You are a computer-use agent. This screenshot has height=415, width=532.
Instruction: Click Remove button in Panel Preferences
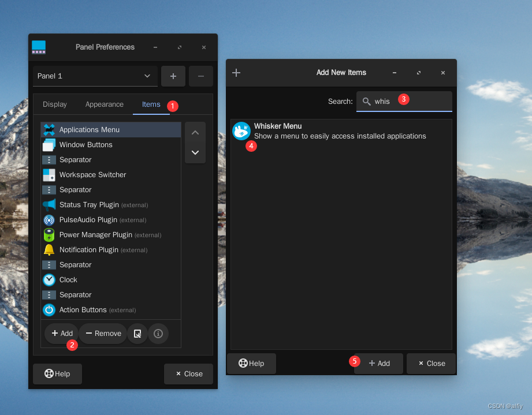pyautogui.click(x=103, y=334)
